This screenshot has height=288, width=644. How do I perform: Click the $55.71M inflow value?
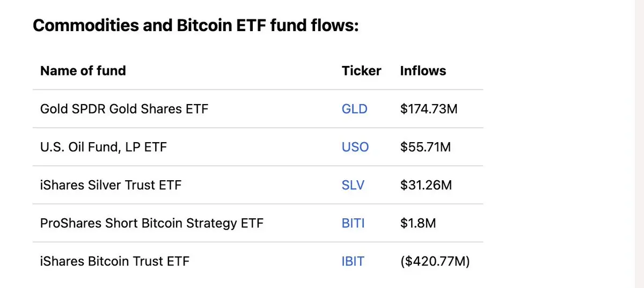pyautogui.click(x=426, y=147)
